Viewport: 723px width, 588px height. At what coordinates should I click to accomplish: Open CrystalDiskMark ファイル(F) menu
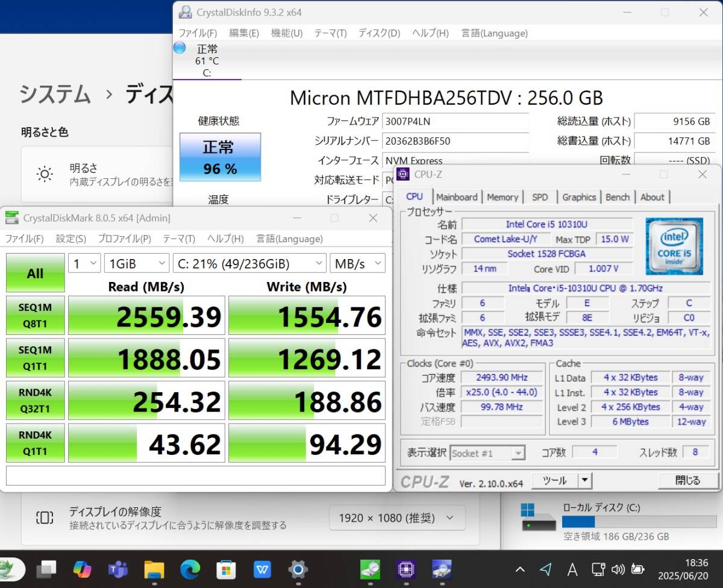click(x=24, y=239)
